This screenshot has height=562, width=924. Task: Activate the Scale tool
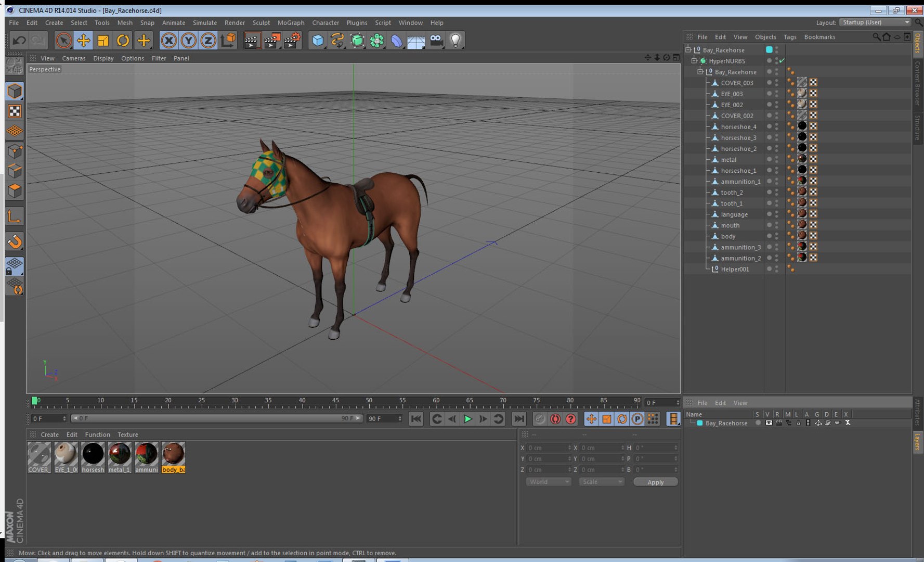103,40
